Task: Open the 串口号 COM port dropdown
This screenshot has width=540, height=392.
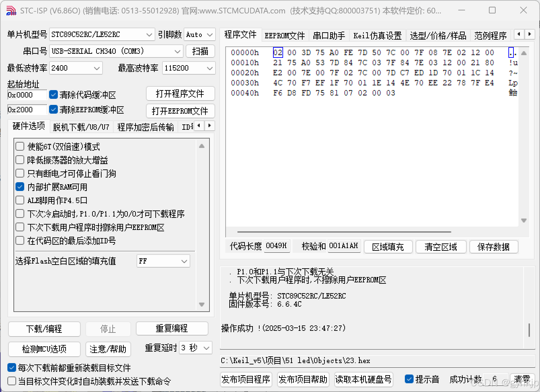Action: [x=178, y=51]
